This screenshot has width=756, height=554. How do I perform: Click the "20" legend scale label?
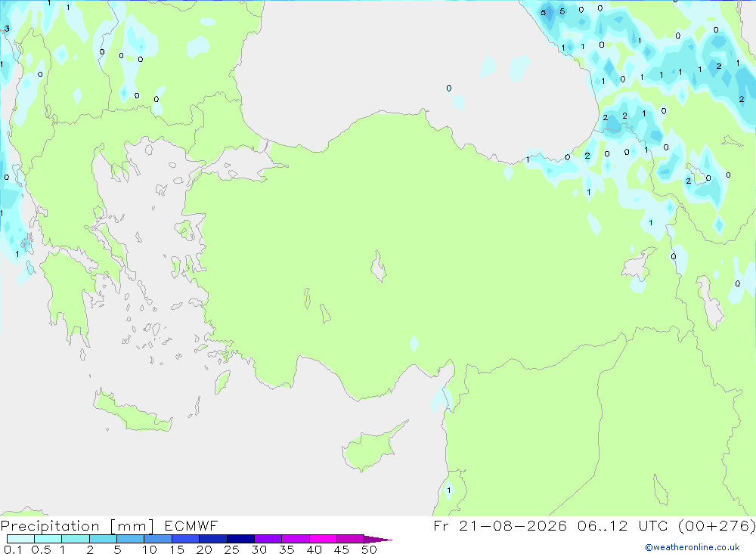tap(204, 549)
